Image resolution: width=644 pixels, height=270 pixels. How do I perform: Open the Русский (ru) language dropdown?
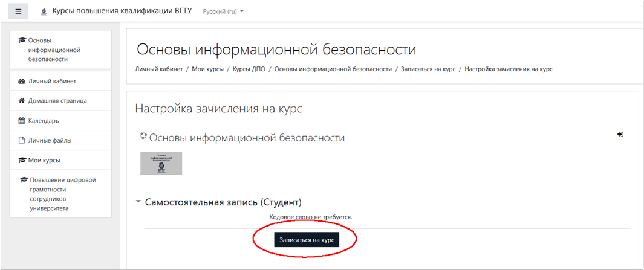click(223, 11)
